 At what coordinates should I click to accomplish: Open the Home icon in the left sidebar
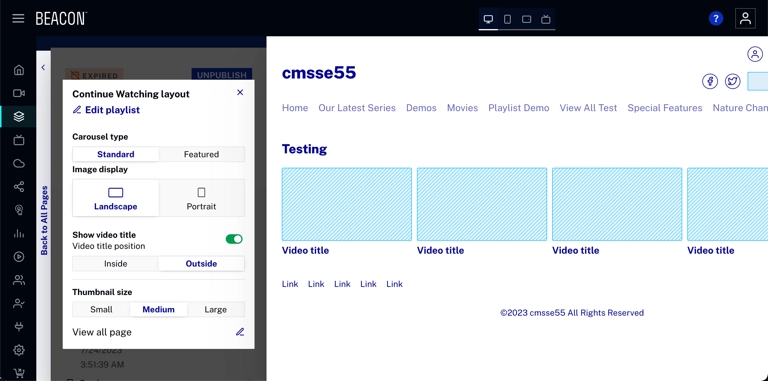(19, 70)
